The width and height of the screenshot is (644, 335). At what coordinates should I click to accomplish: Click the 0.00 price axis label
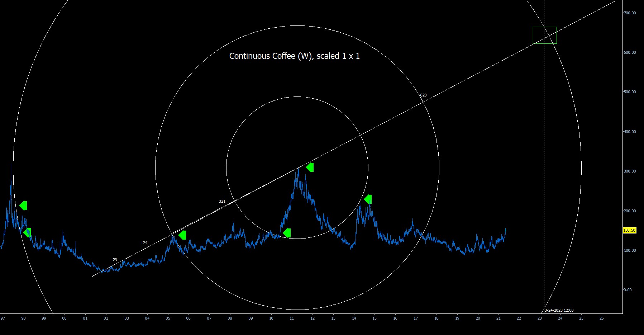pos(628,290)
